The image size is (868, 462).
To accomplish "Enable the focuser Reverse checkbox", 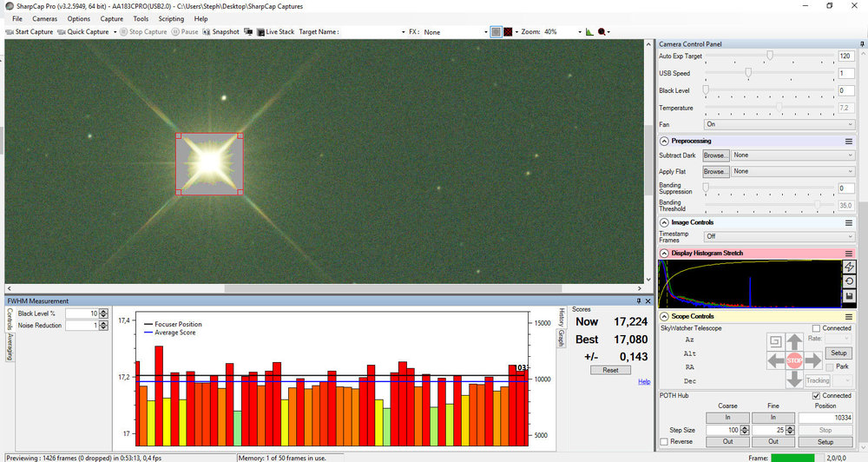I will point(665,442).
